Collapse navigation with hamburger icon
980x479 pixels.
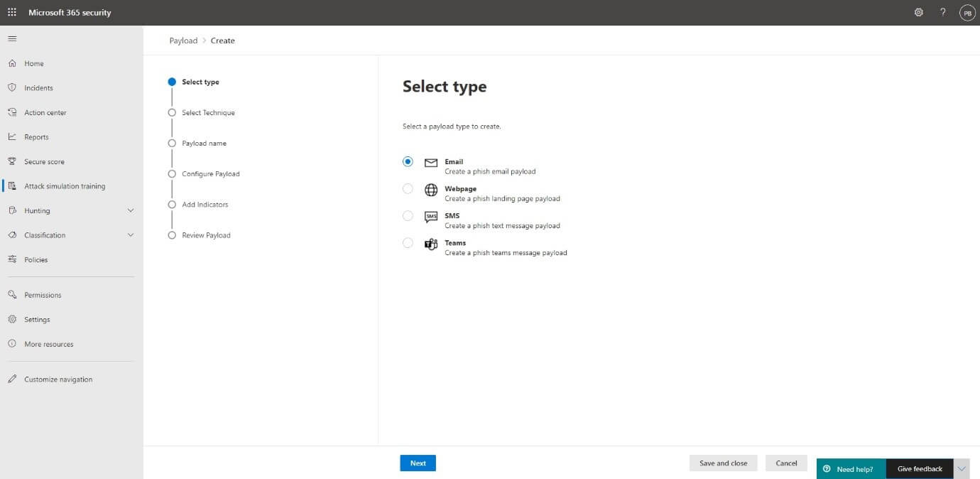(12, 38)
